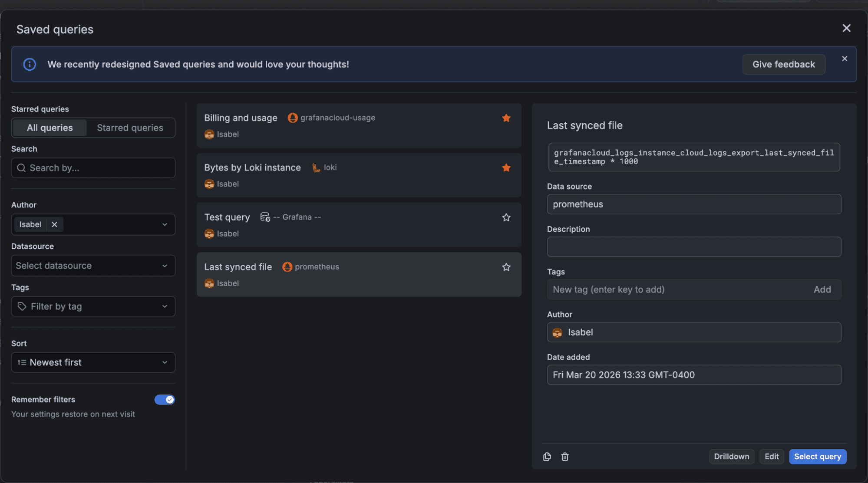Open the Filter by tag dropdown
868x483 pixels.
pyautogui.click(x=92, y=306)
